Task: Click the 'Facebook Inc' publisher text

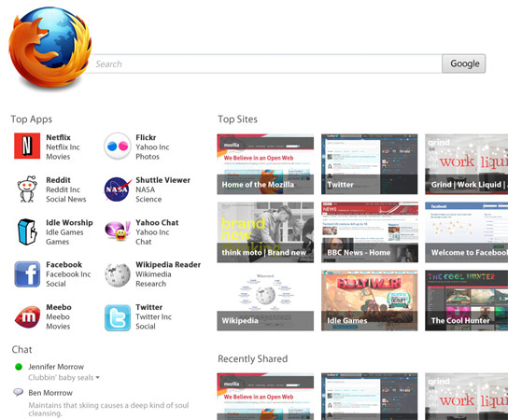Action: (x=68, y=274)
